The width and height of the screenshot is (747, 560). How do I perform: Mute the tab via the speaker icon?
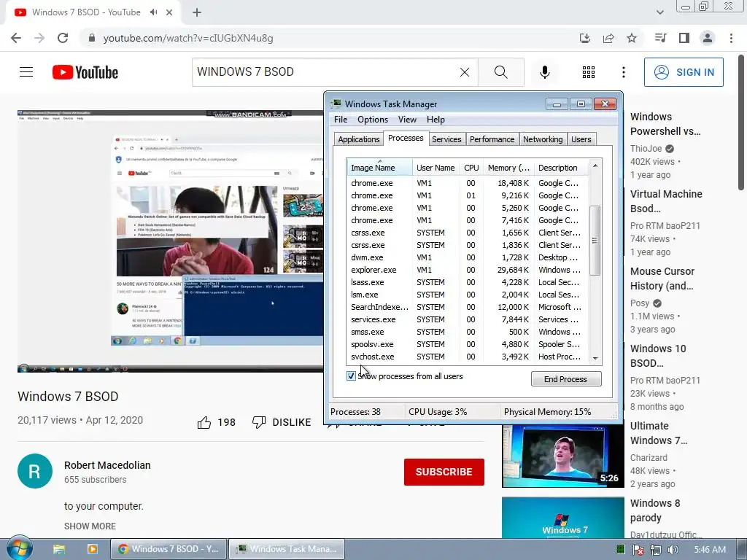click(x=153, y=12)
